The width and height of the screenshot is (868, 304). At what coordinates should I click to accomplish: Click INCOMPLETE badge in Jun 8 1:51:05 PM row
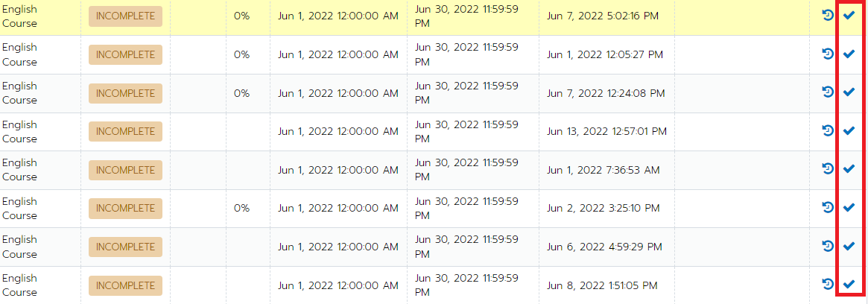126,285
